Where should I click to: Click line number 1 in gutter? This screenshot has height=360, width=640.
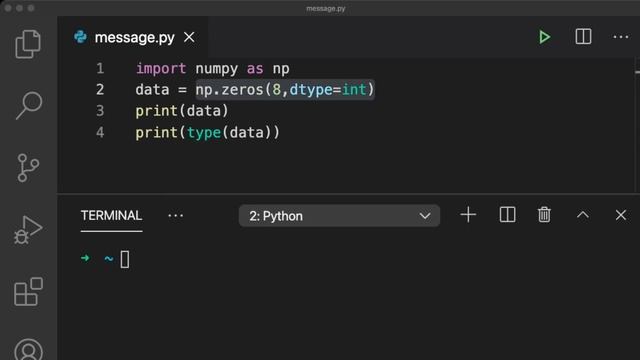pyautogui.click(x=100, y=68)
